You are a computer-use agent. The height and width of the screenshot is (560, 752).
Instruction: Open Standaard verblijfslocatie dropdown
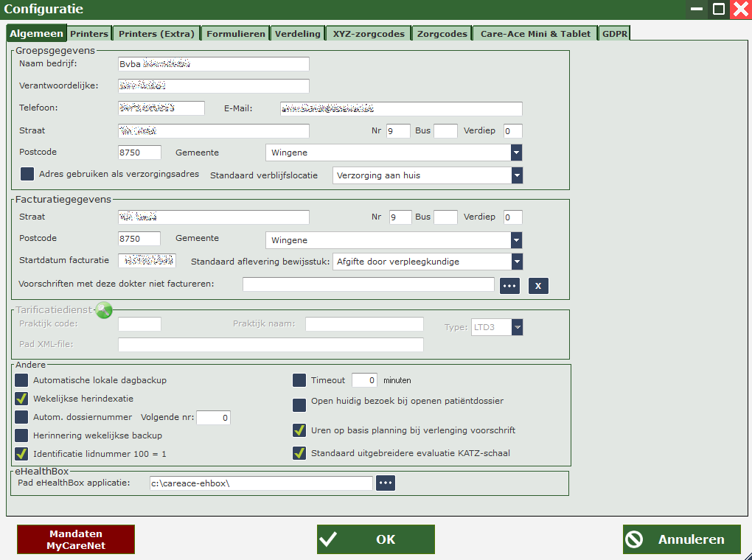(516, 175)
